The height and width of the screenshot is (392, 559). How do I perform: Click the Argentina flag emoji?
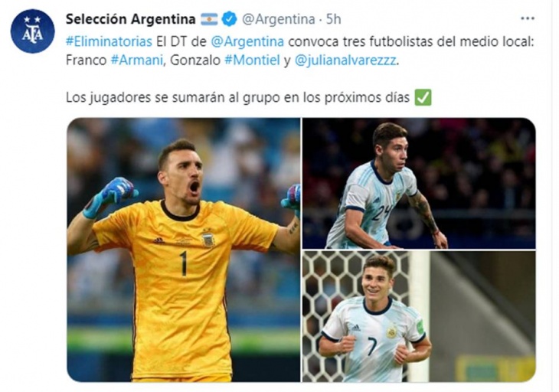(209, 19)
